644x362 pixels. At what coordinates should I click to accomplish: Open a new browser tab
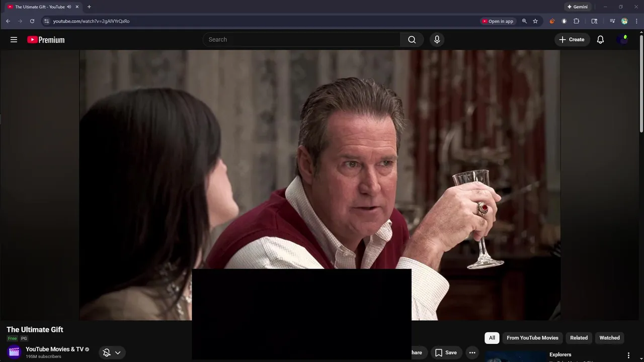tap(89, 7)
